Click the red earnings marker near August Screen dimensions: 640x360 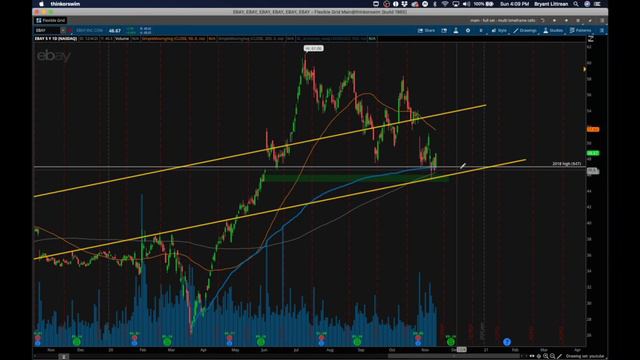click(322, 338)
